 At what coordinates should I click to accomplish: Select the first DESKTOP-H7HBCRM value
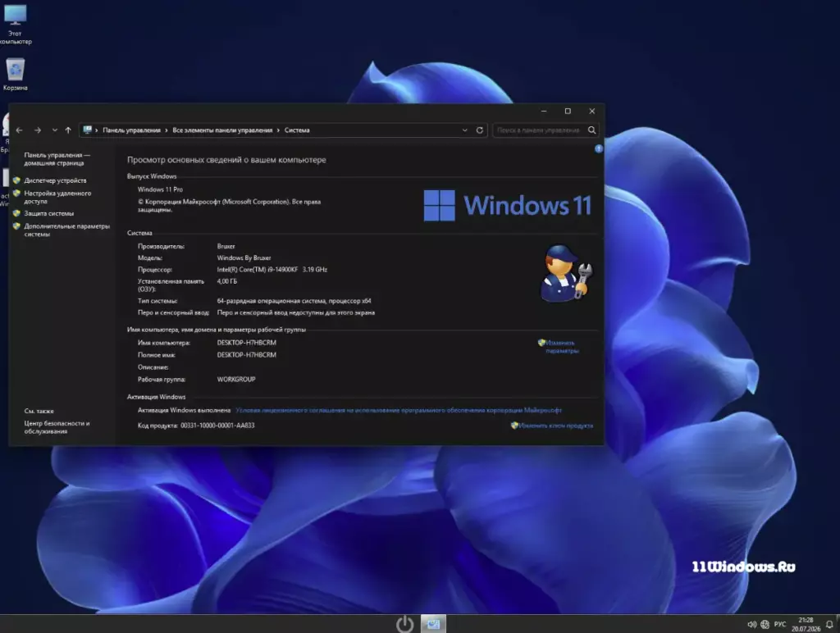pyautogui.click(x=246, y=343)
